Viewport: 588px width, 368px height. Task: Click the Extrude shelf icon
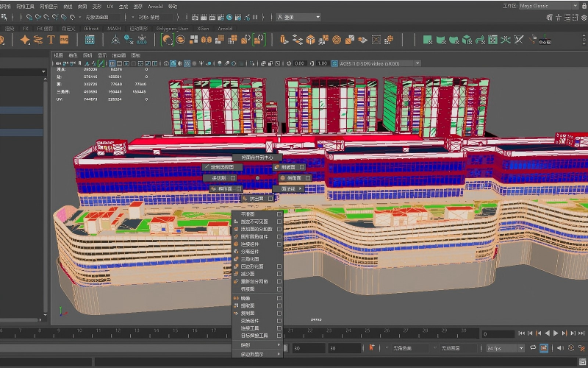(x=284, y=40)
